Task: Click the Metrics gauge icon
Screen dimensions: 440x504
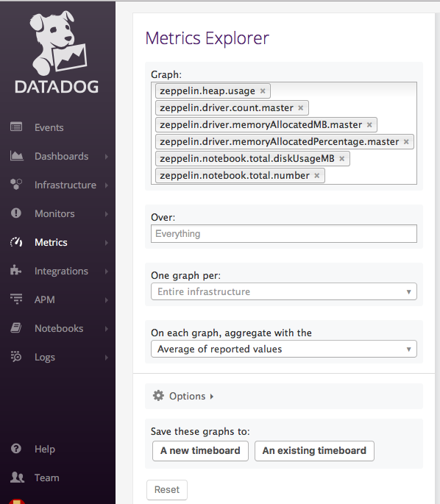Action: pos(16,242)
